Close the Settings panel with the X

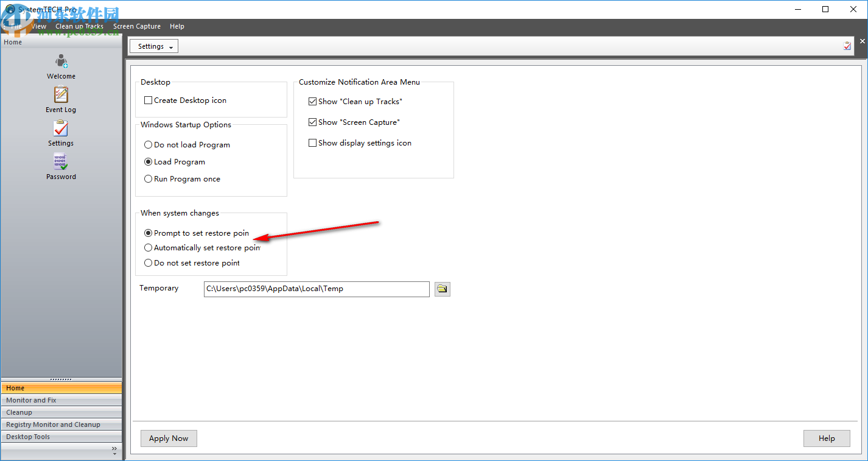pyautogui.click(x=862, y=41)
